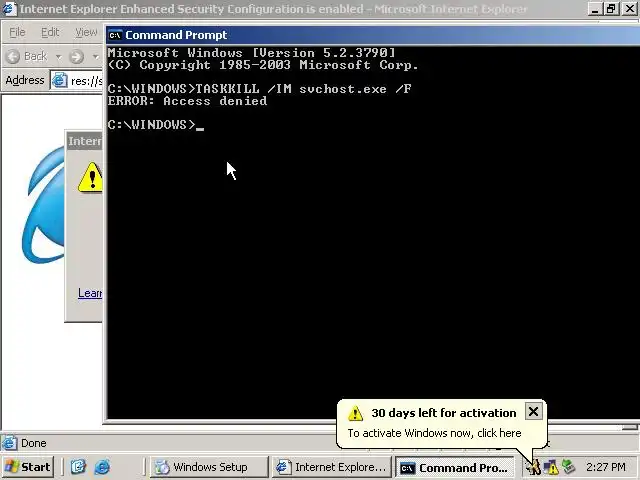
Task: Click the Microsoft Windows Version 5.2.3790 line
Action: coord(251,53)
